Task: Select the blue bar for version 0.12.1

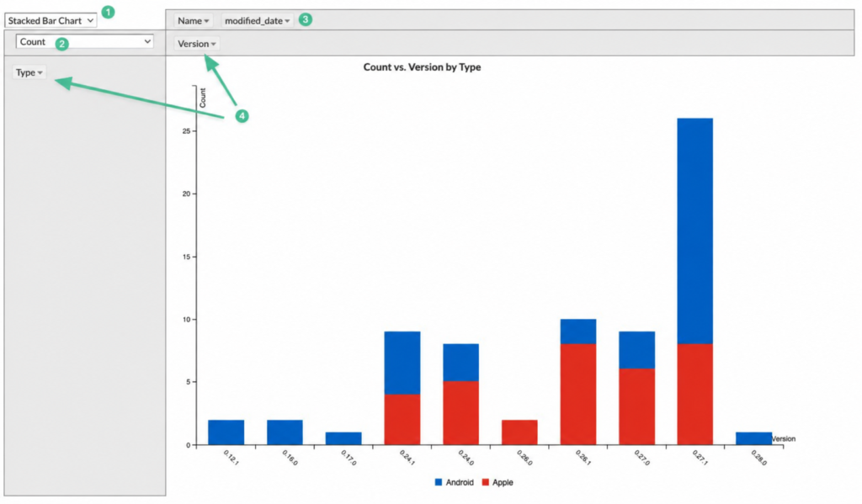Action: point(226,432)
